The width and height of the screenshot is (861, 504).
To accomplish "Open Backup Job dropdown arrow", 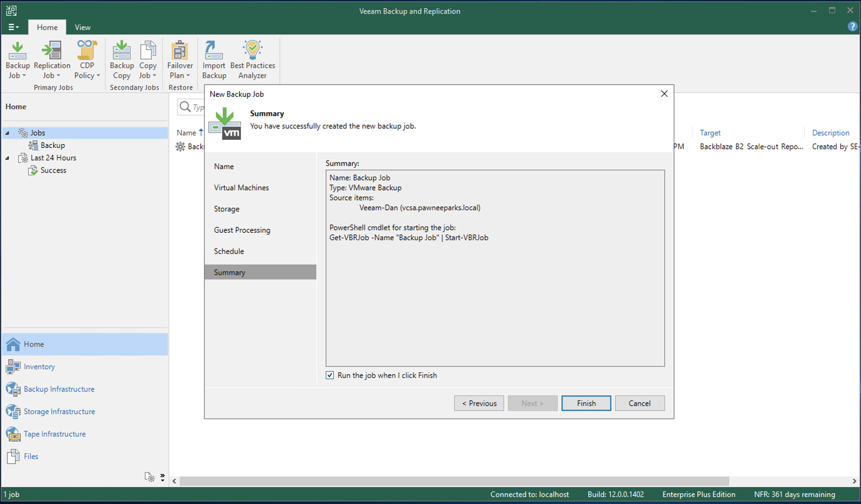I will pos(24,75).
